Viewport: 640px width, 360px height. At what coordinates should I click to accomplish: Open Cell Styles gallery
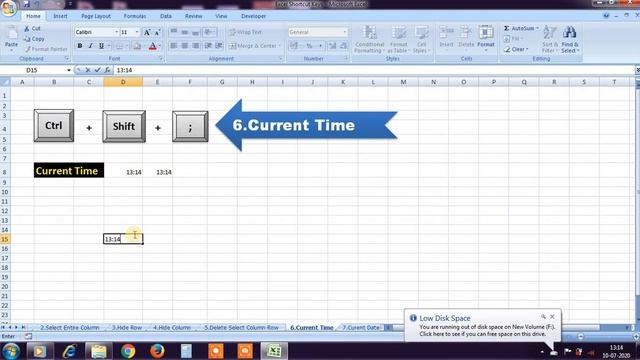(421, 39)
